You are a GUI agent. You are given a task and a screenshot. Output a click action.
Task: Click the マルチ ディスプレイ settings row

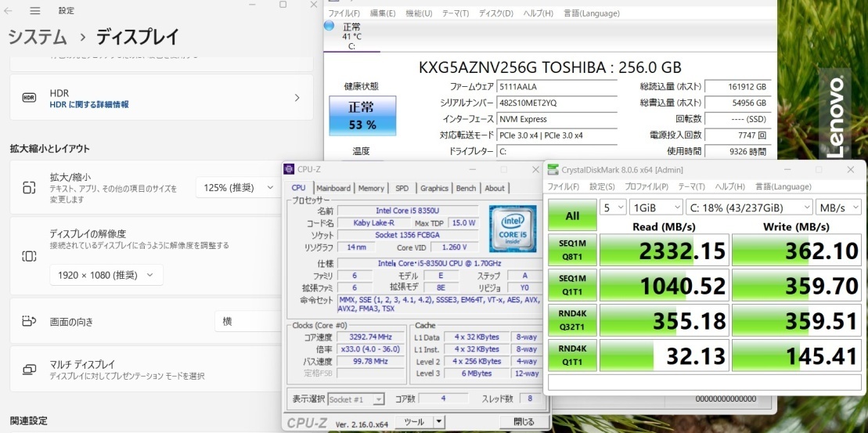coord(146,369)
